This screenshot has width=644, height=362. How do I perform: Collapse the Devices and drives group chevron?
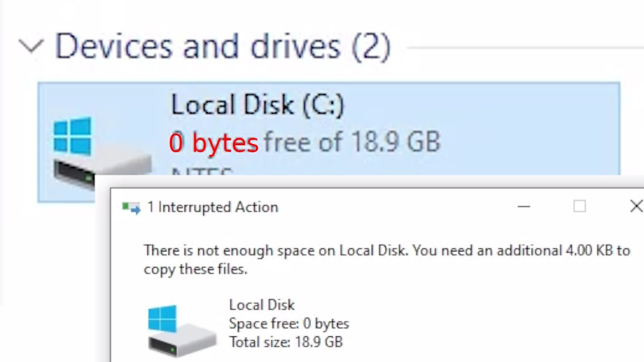point(31,47)
